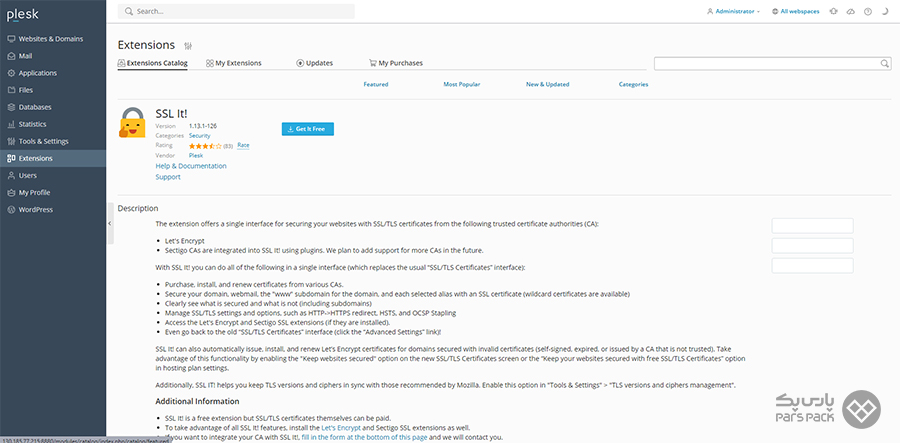Image resolution: width=900 pixels, height=443 pixels.
Task: Open the Administrator account dropdown
Action: [734, 11]
